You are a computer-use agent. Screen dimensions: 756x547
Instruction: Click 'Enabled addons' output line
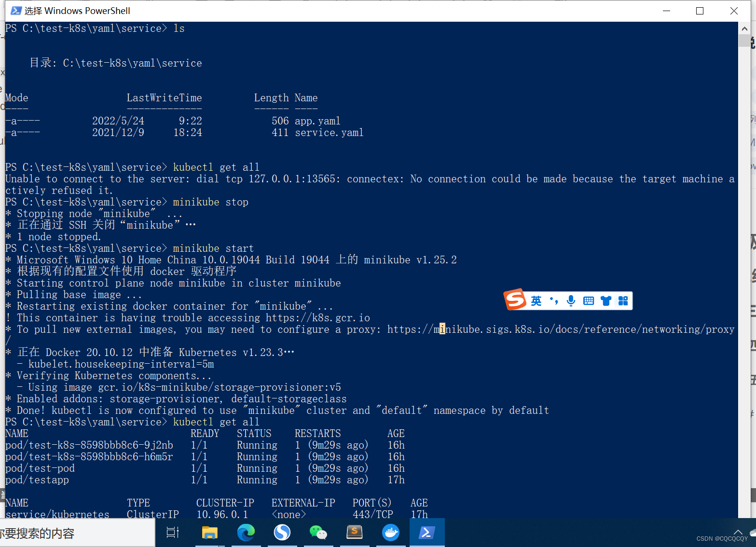(x=176, y=399)
